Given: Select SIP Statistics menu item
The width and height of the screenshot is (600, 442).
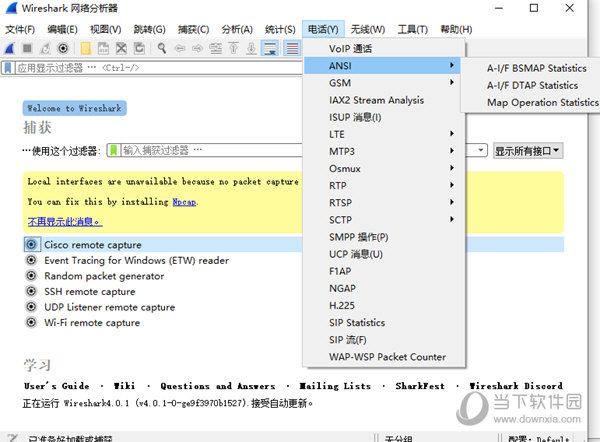Looking at the screenshot, I should tap(384, 323).
